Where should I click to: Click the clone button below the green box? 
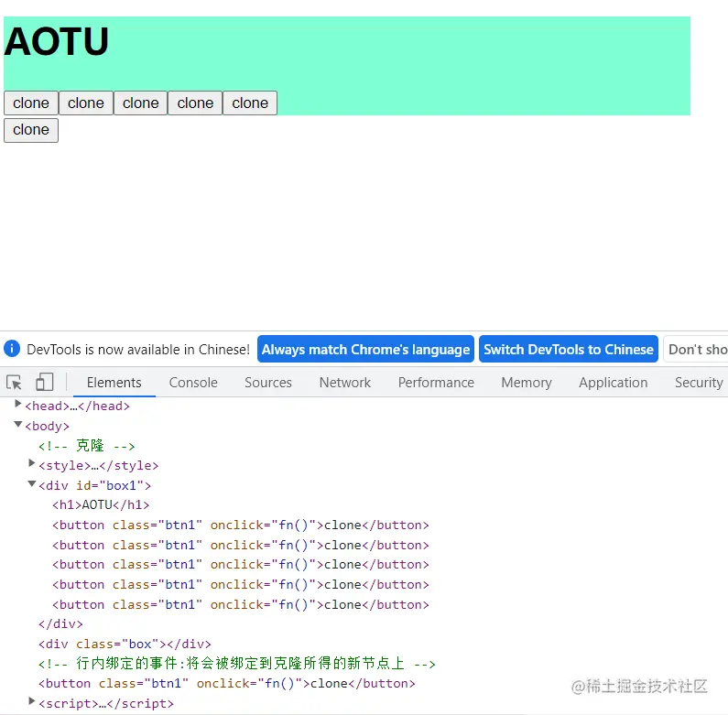(31, 130)
